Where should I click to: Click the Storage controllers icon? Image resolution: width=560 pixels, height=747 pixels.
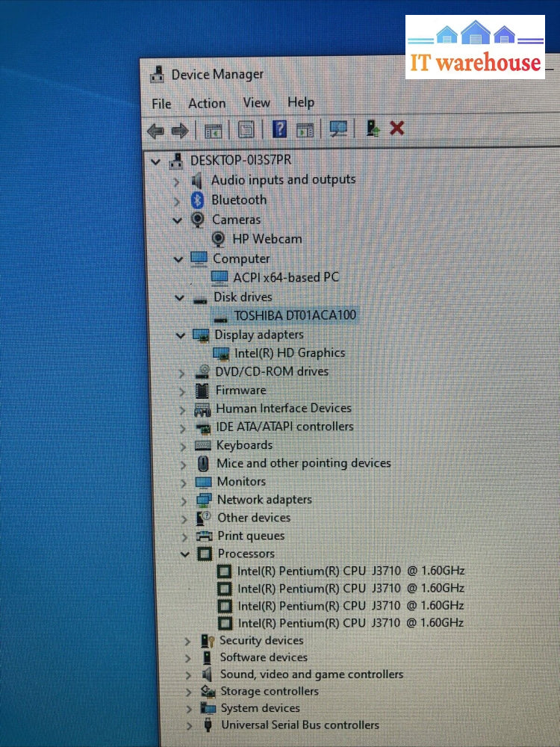pos(208,691)
